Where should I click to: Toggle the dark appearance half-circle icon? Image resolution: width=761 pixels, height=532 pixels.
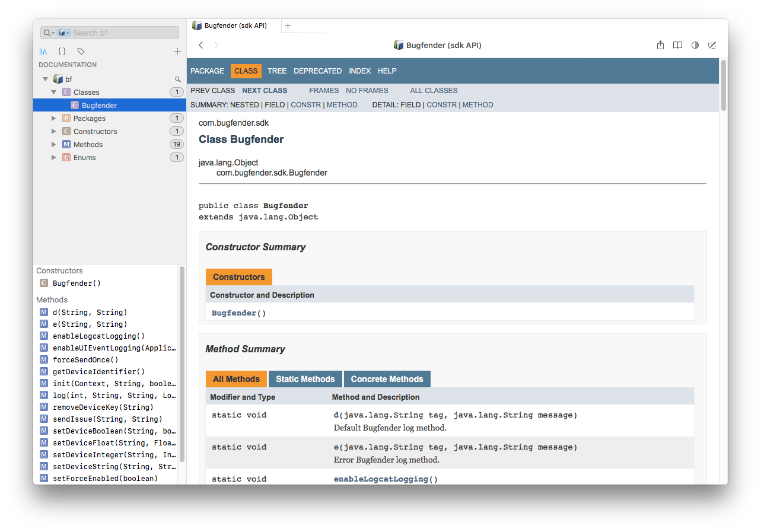pyautogui.click(x=695, y=45)
